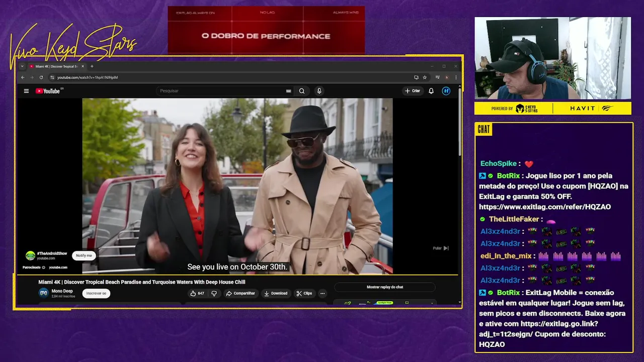Click the Download button

(276, 293)
